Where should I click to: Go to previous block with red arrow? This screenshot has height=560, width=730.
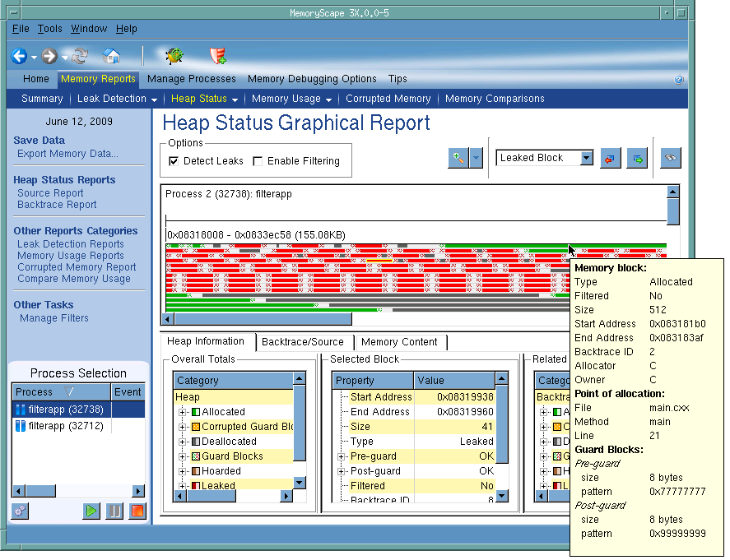[610, 158]
